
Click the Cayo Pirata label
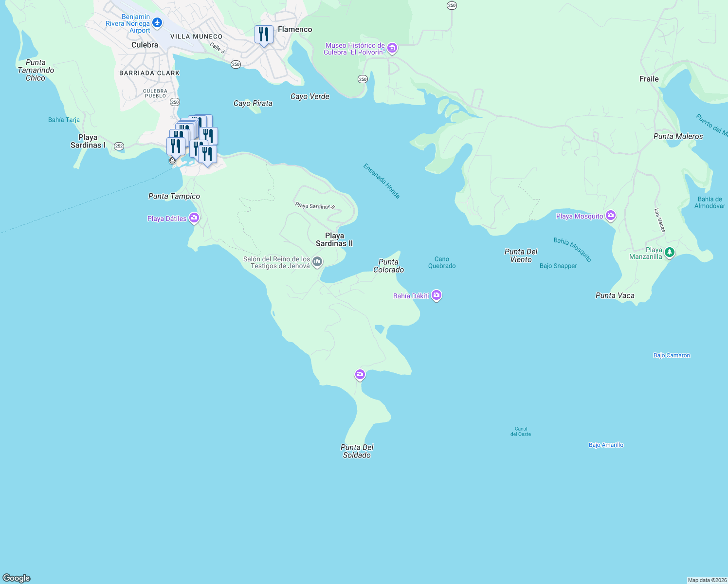coord(253,103)
